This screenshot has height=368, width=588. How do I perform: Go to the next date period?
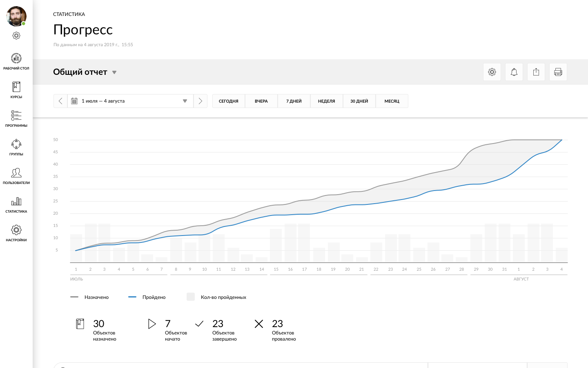pyautogui.click(x=200, y=101)
